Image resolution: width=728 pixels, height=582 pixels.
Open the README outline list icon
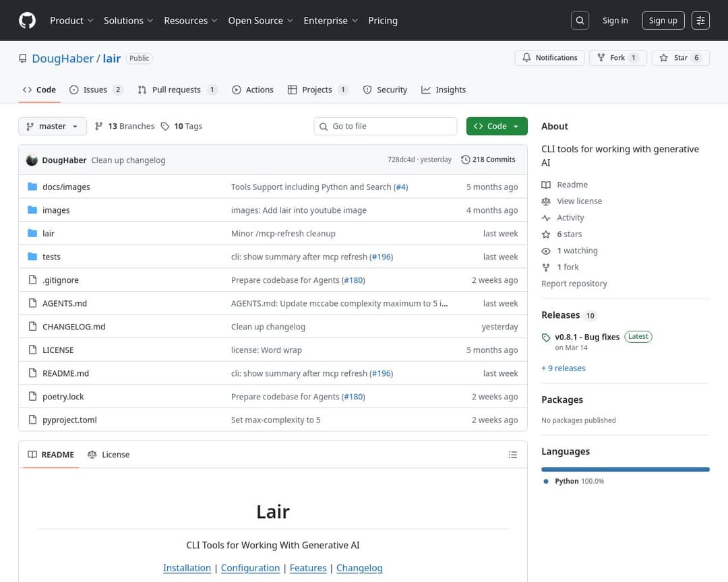pyautogui.click(x=513, y=455)
